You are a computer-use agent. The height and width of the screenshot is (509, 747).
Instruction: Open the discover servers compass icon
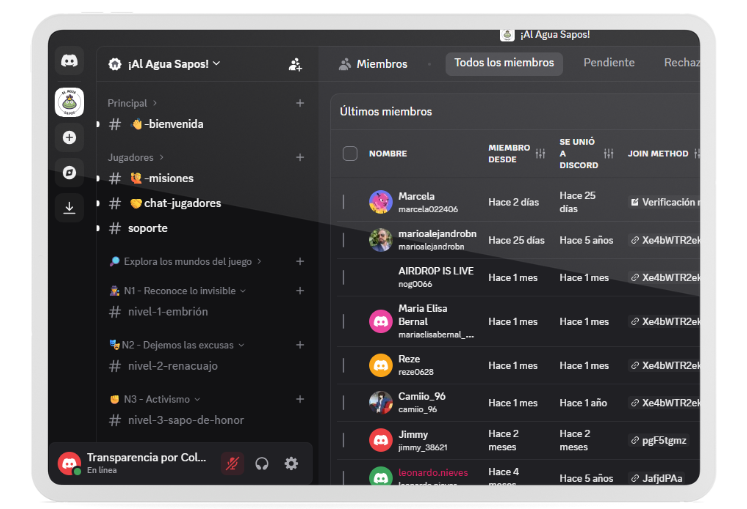tap(69, 172)
